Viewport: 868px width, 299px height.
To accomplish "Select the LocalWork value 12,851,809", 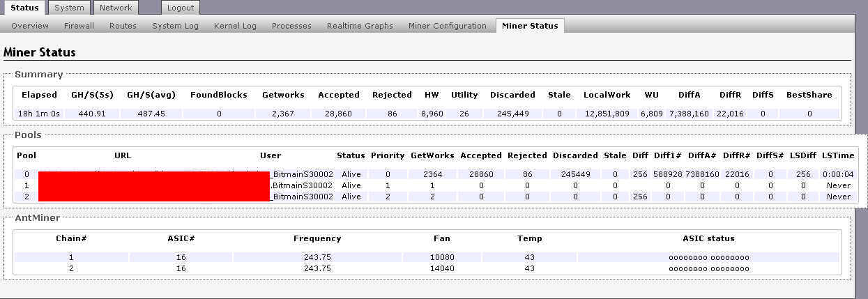I will (607, 114).
